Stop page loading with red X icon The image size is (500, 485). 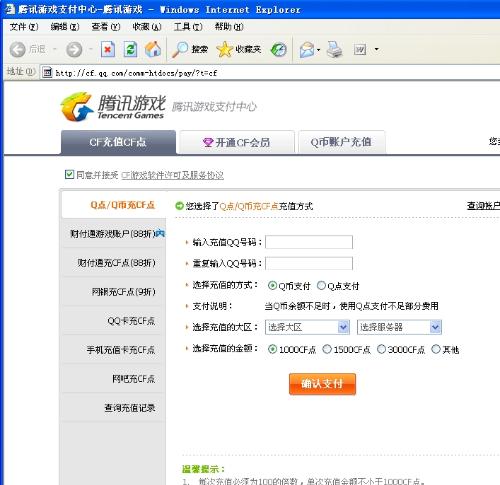pyautogui.click(x=108, y=49)
